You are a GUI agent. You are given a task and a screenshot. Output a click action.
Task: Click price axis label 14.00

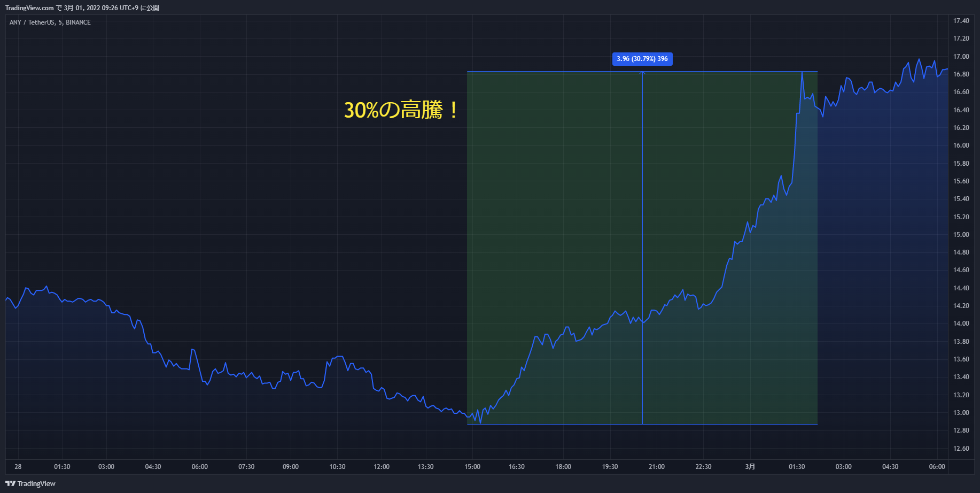961,323
